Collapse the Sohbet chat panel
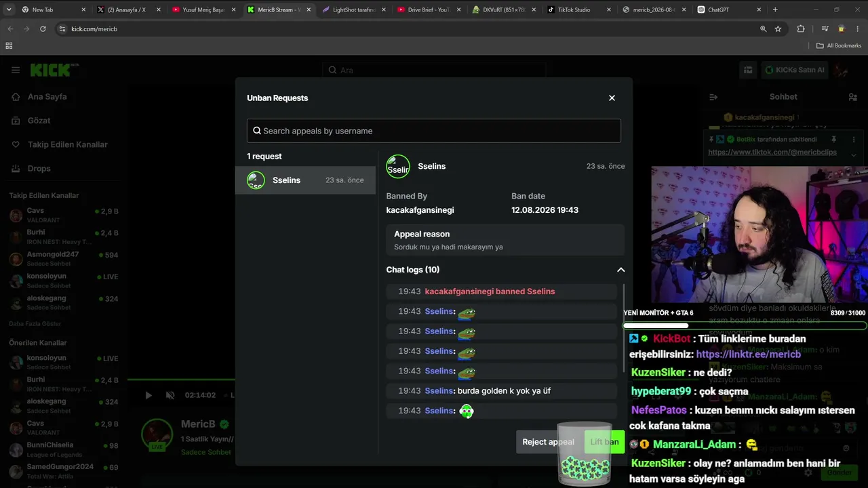The height and width of the screenshot is (488, 868). coord(713,97)
